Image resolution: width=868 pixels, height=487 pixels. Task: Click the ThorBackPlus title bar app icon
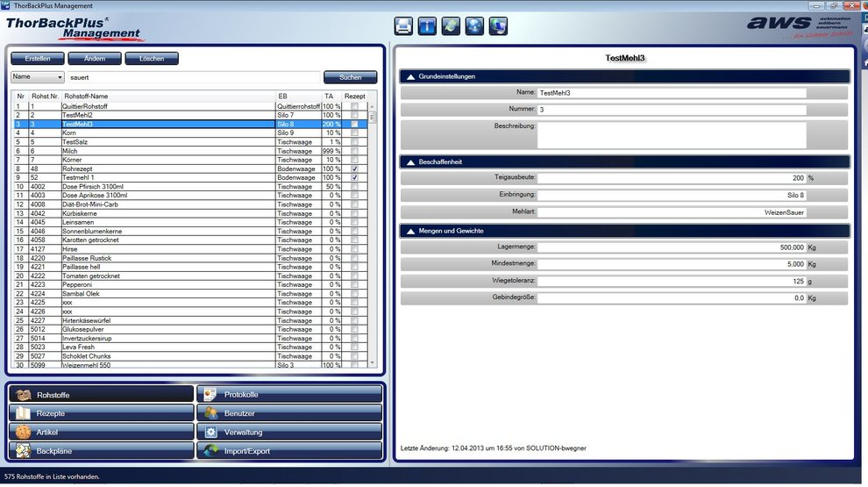[5, 5]
